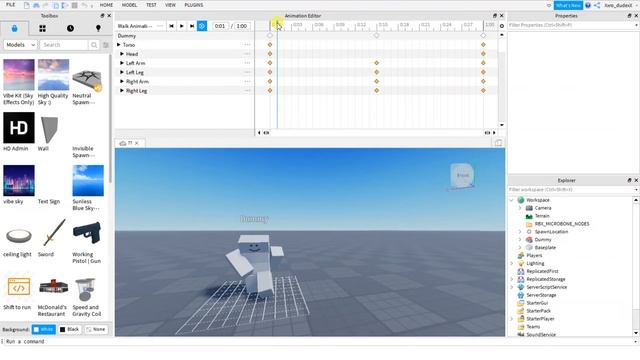Open Left Arm track options ellipsis
Image resolution: width=640 pixels, height=360 pixels.
(x=247, y=63)
